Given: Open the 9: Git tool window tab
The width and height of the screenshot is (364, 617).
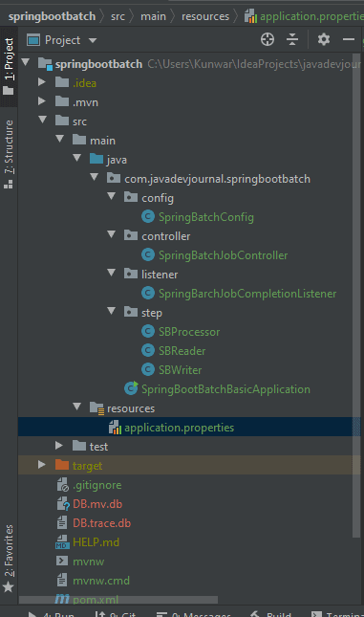Looking at the screenshot, I should pyautogui.click(x=116, y=613).
